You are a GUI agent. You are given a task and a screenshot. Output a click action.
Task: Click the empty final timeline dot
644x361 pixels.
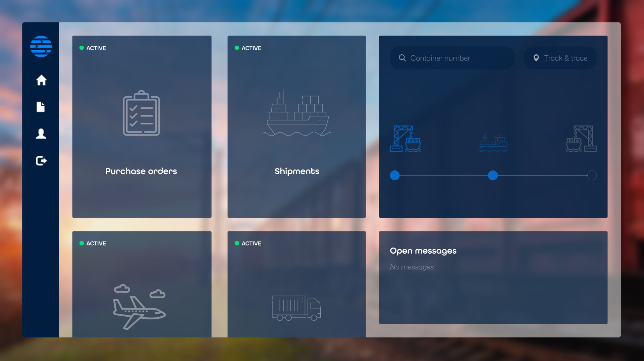click(x=592, y=175)
